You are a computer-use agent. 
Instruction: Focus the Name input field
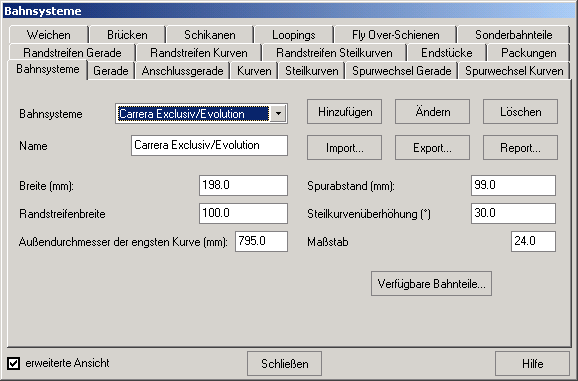coord(209,146)
